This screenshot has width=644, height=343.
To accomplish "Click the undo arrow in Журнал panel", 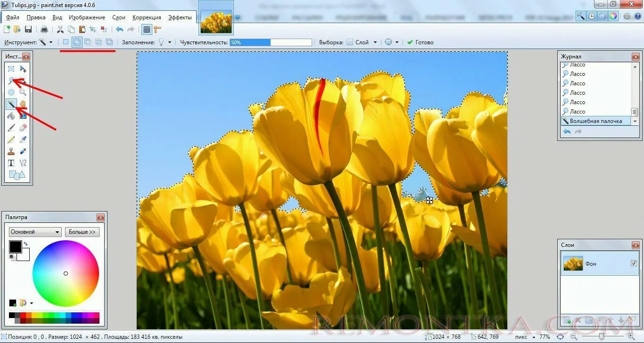I will [x=567, y=131].
